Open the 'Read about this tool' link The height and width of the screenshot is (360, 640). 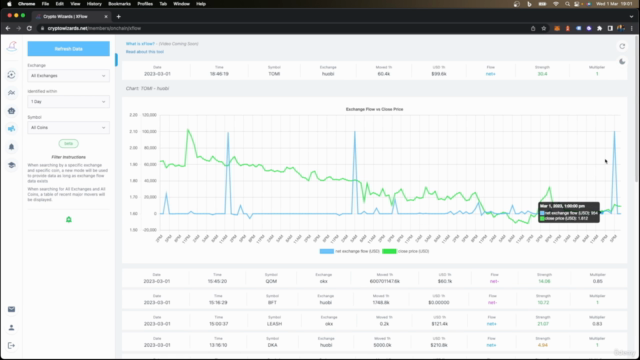pos(144,52)
